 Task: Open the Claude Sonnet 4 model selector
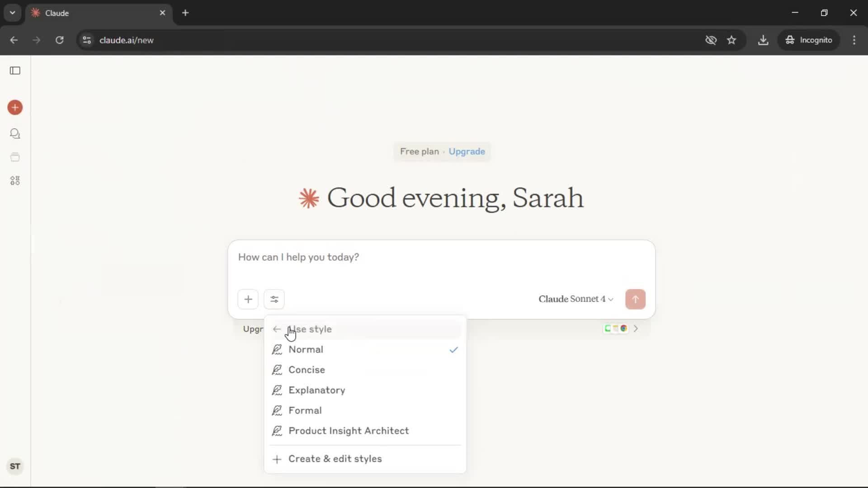pyautogui.click(x=576, y=299)
